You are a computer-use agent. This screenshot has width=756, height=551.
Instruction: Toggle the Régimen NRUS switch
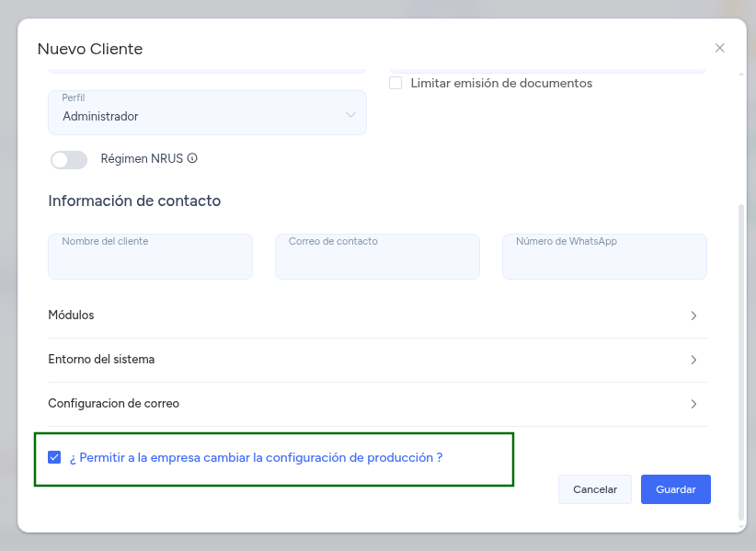(x=69, y=159)
